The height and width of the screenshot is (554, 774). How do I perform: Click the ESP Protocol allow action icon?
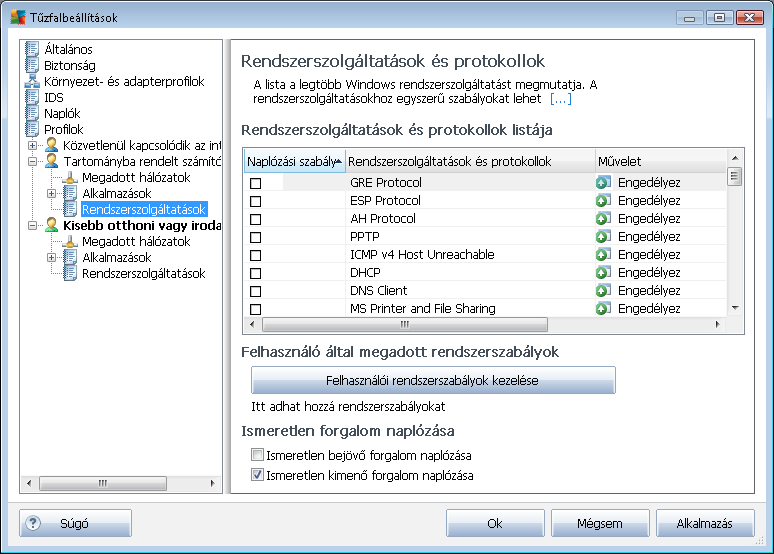[603, 200]
